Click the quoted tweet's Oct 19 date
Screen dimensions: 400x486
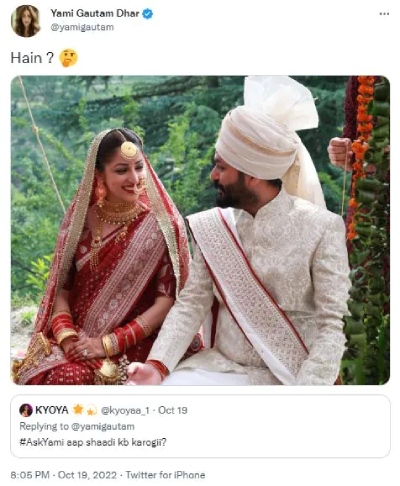(173, 410)
